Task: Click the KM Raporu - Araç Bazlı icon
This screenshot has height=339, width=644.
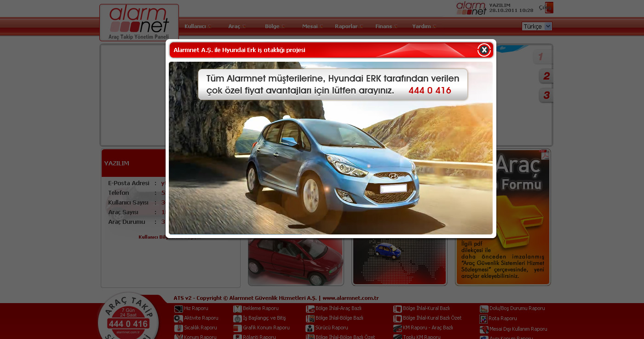Action: [x=397, y=328]
